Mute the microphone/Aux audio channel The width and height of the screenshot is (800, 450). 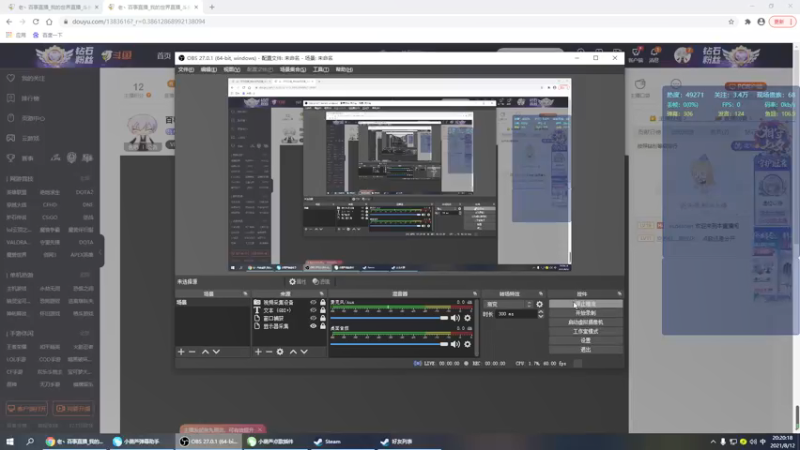click(455, 318)
